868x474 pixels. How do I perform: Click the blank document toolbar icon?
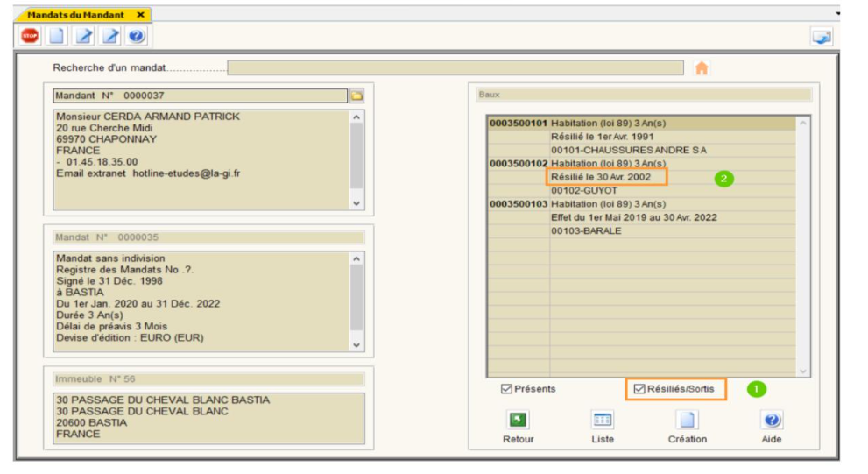(56, 36)
